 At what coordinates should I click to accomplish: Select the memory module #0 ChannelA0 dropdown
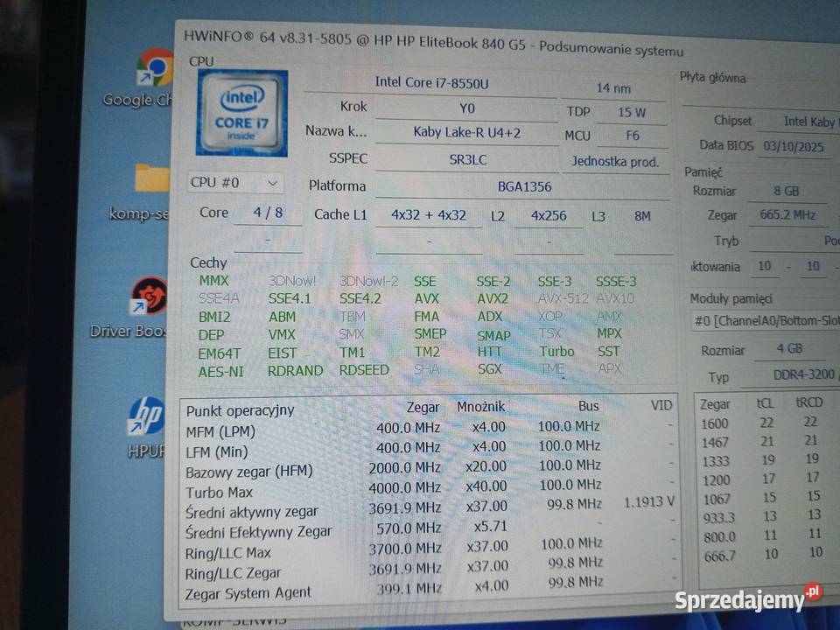click(766, 321)
